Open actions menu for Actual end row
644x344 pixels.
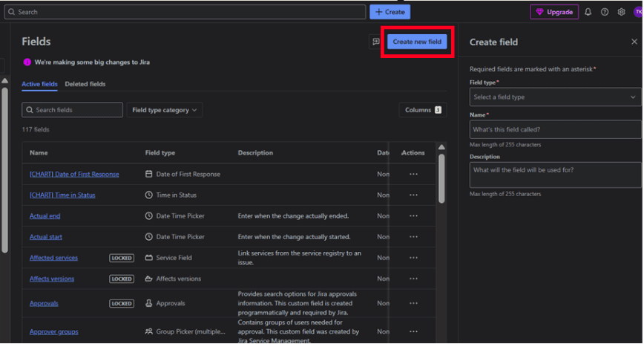413,216
